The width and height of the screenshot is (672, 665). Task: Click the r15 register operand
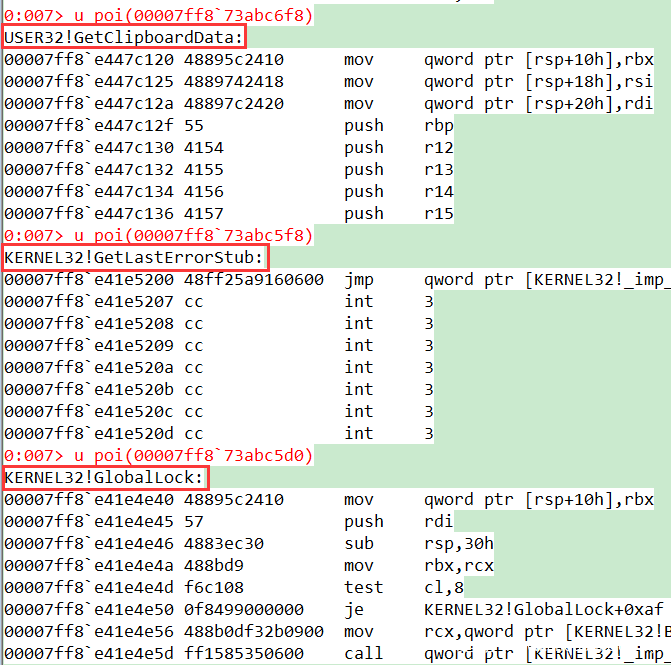click(438, 213)
